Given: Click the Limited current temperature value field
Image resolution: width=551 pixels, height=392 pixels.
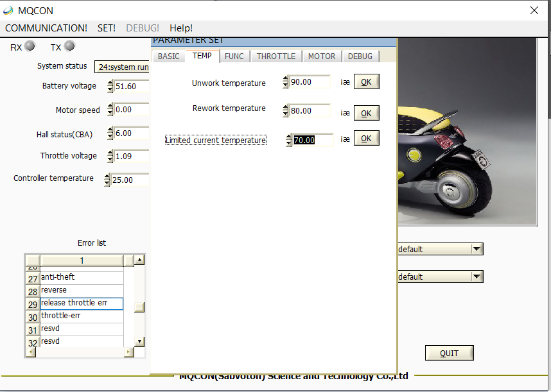Looking at the screenshot, I should [x=312, y=141].
